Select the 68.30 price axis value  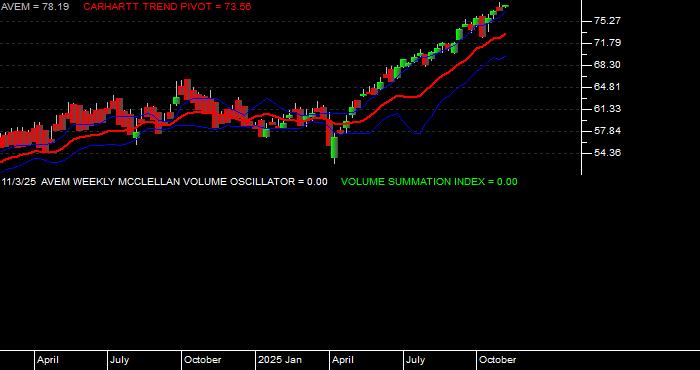point(608,65)
